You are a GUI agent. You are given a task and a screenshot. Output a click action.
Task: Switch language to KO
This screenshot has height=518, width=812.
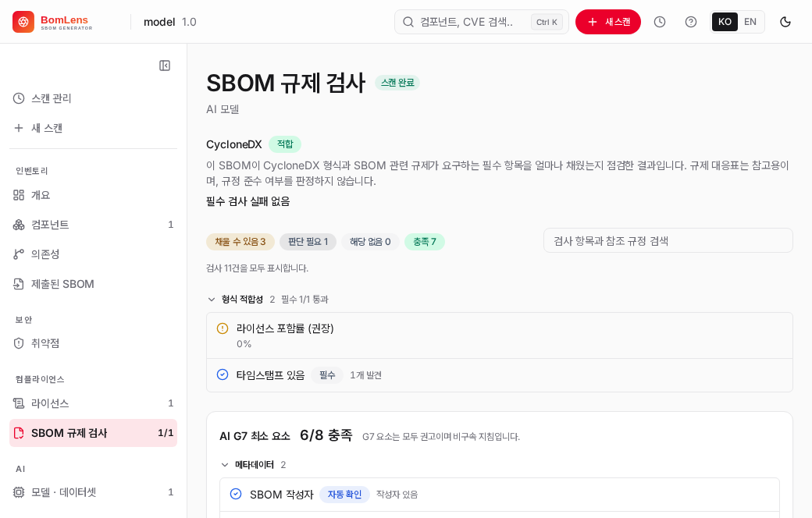(725, 22)
